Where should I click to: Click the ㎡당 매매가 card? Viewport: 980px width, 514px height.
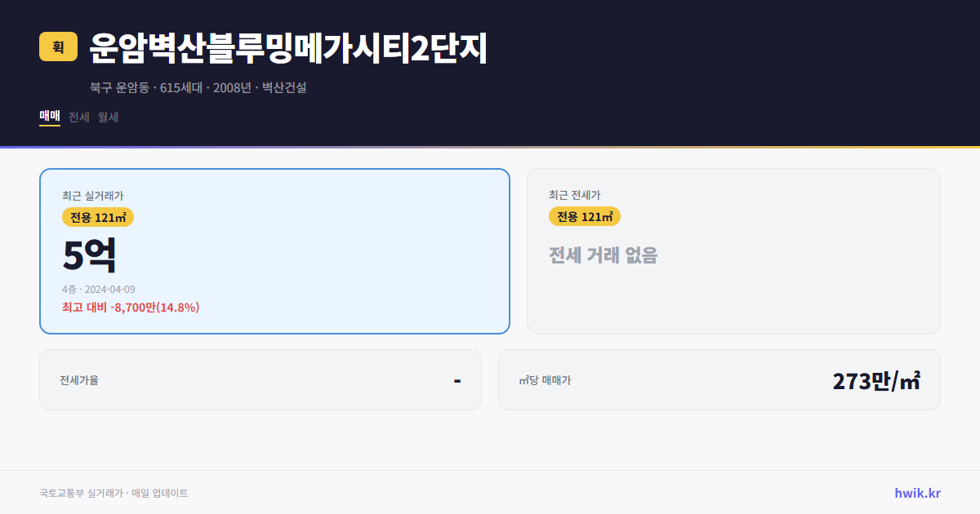(x=719, y=379)
